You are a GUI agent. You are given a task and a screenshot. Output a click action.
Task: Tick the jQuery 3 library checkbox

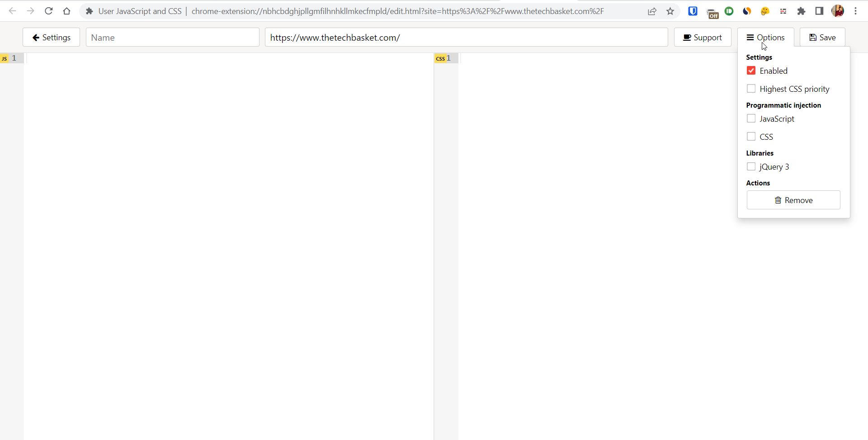(751, 167)
